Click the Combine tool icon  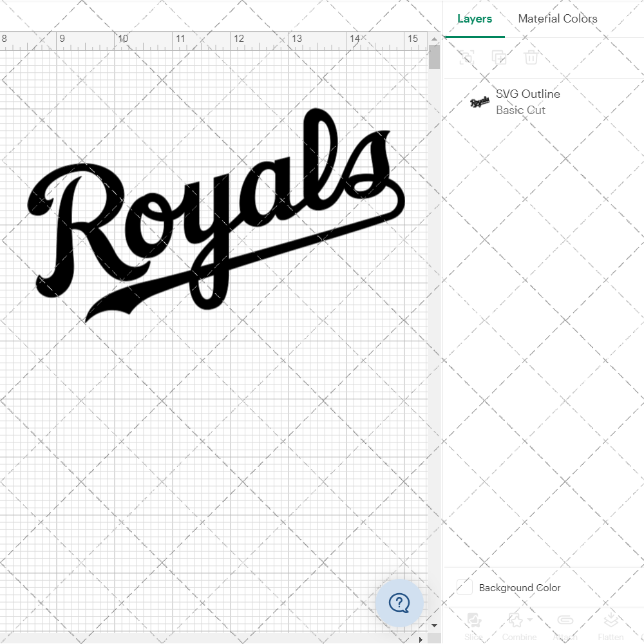tap(516, 620)
